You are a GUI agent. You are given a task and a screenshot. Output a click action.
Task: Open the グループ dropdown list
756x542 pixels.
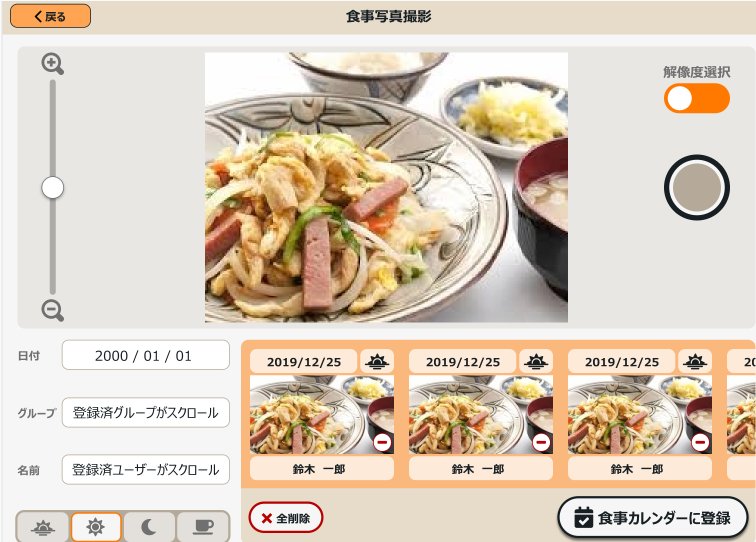point(146,412)
